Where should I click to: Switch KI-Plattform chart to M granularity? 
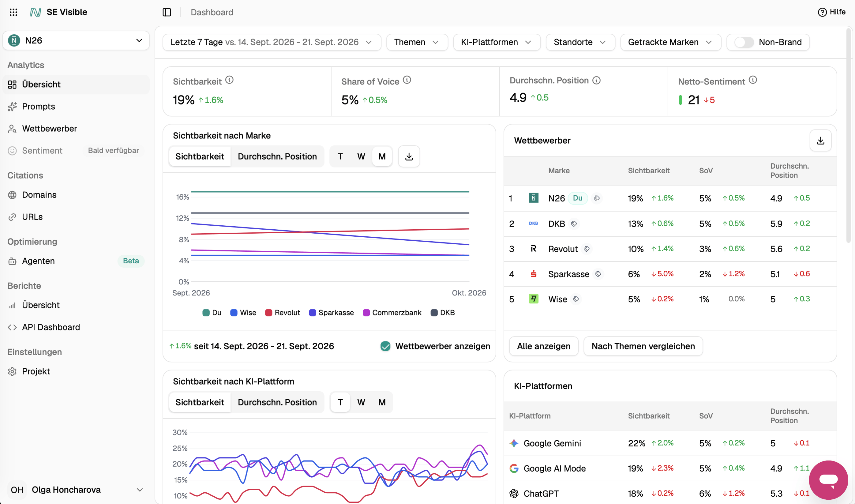pyautogui.click(x=382, y=402)
